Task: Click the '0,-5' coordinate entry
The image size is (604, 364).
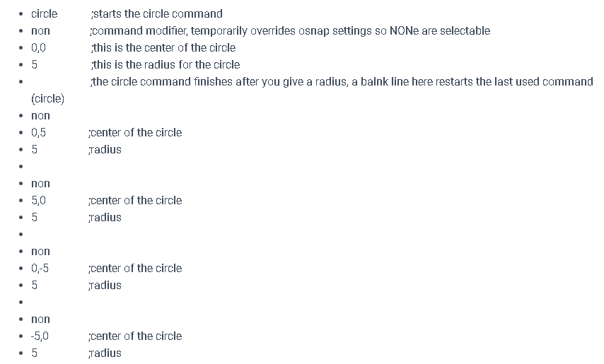Action: coord(40,268)
